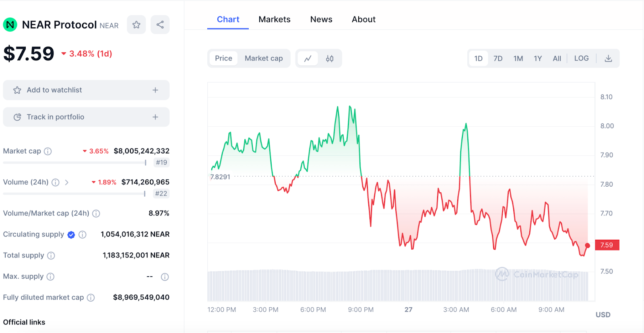The height and width of the screenshot is (333, 644).
Task: Click the red current price chart marker
Action: [588, 245]
